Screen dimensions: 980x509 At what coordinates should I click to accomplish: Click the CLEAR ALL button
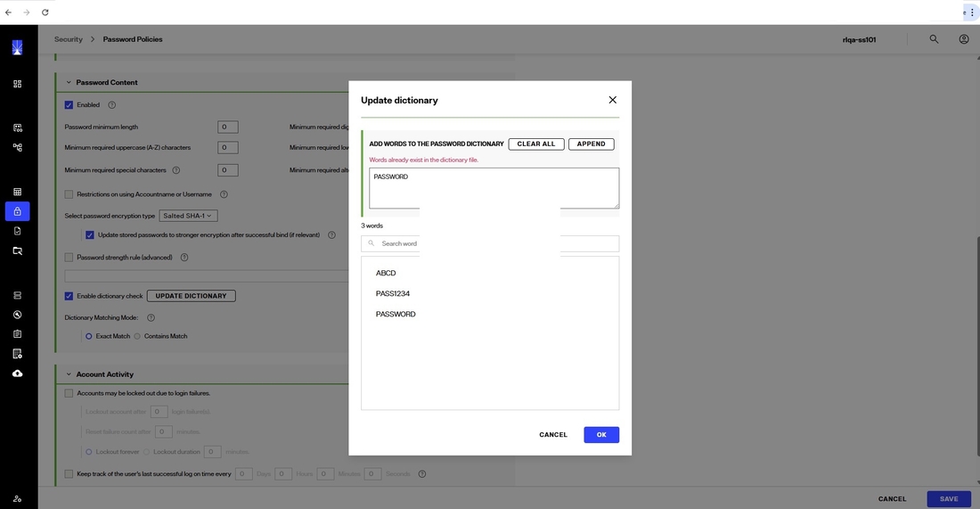click(536, 144)
